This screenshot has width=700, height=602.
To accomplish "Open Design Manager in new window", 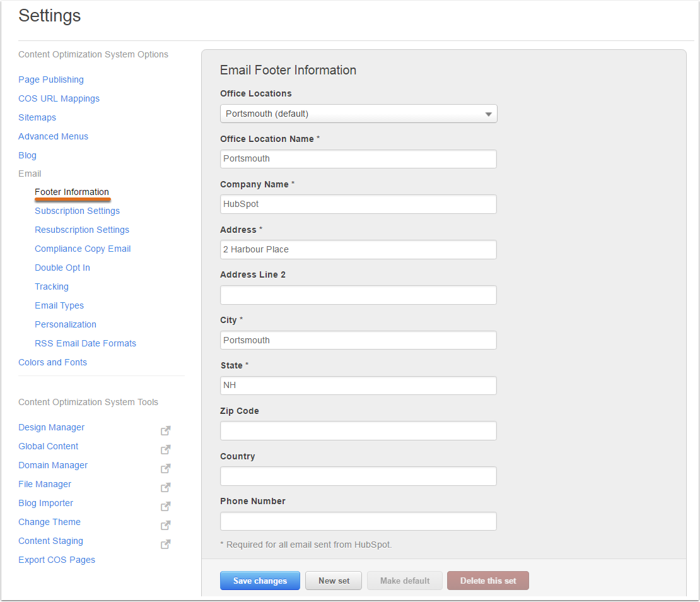I will click(x=165, y=430).
